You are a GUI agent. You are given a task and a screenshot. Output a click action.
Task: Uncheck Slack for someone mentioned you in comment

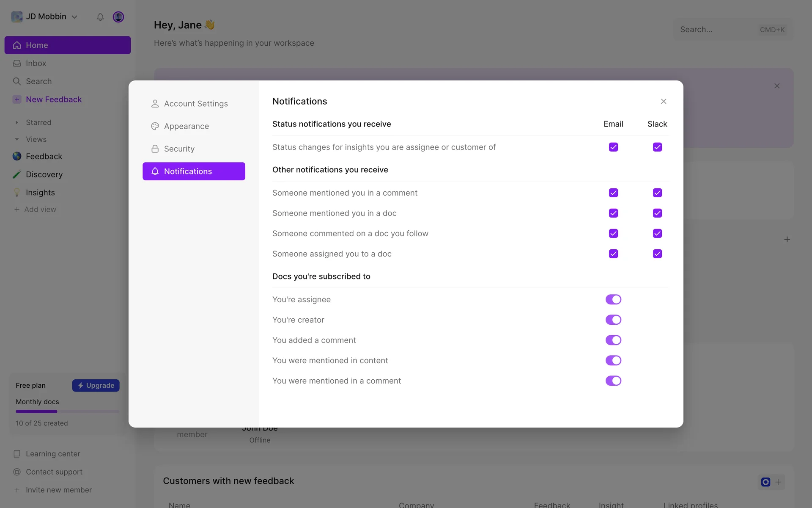[x=657, y=193]
